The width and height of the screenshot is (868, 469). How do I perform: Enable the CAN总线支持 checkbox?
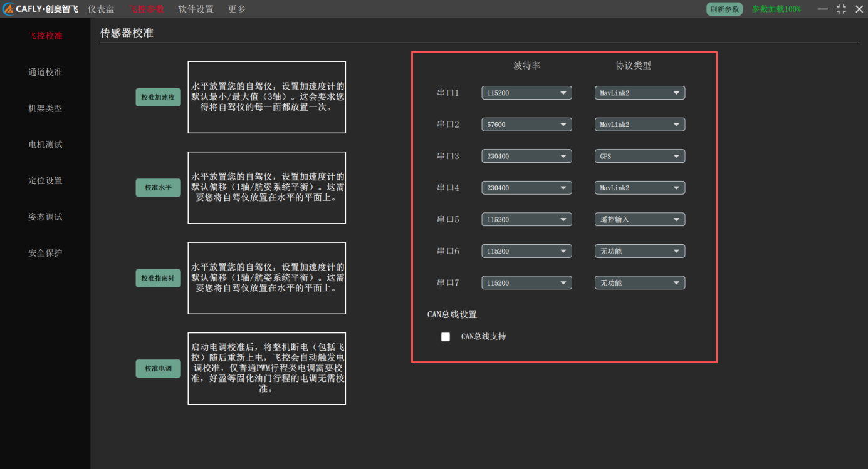446,337
